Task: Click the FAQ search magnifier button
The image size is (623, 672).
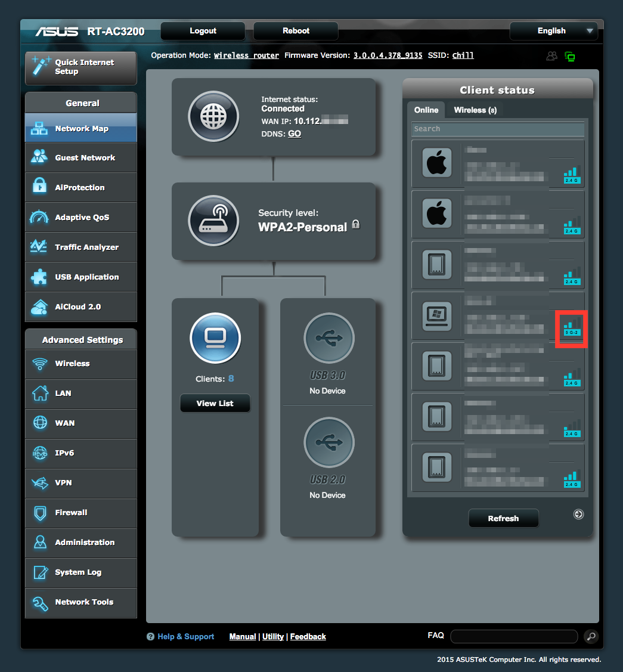Action: [x=591, y=637]
